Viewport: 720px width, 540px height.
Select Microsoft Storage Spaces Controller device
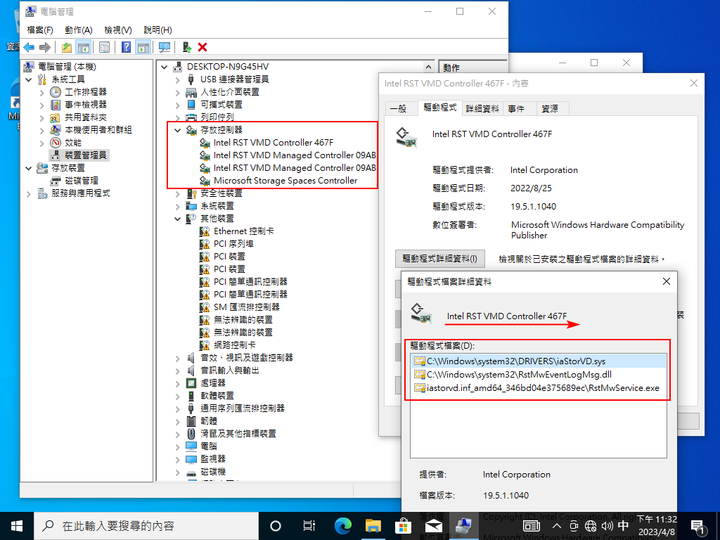click(285, 180)
